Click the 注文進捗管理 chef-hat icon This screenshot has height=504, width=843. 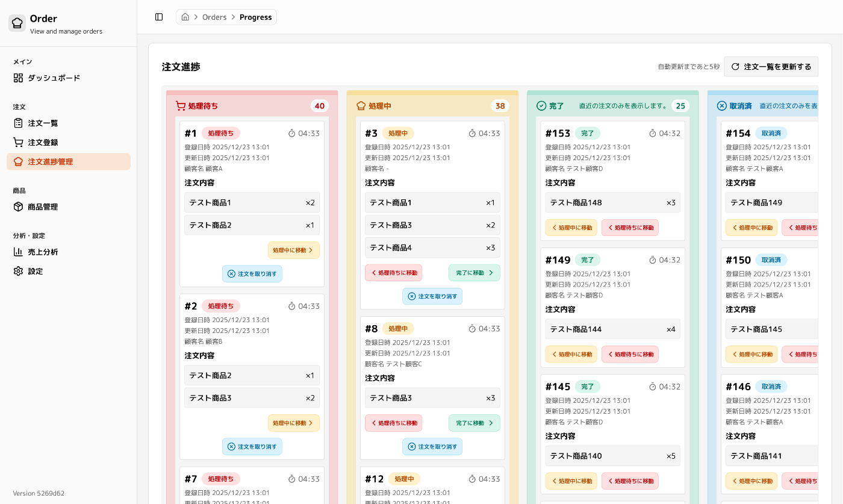point(18,161)
